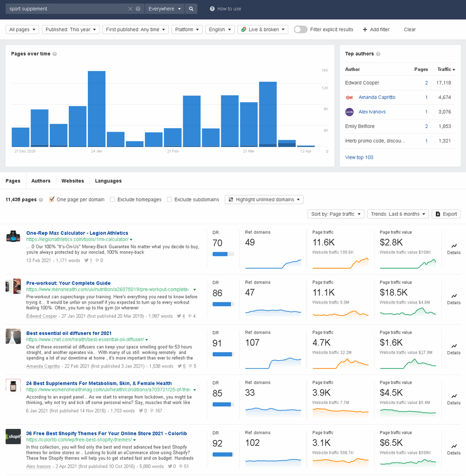Open Highlight unlinked domains dropdown
Screen dimensions: 466x476
pos(264,199)
